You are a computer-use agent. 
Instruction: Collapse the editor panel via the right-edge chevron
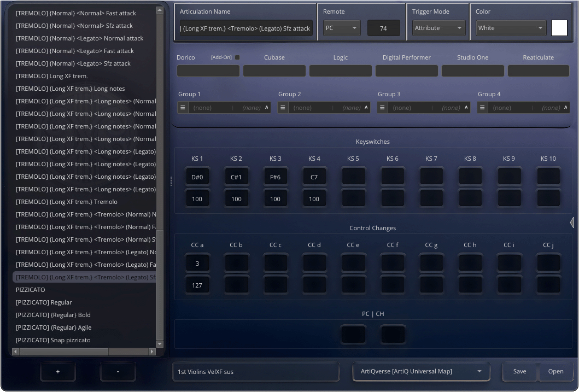(572, 223)
